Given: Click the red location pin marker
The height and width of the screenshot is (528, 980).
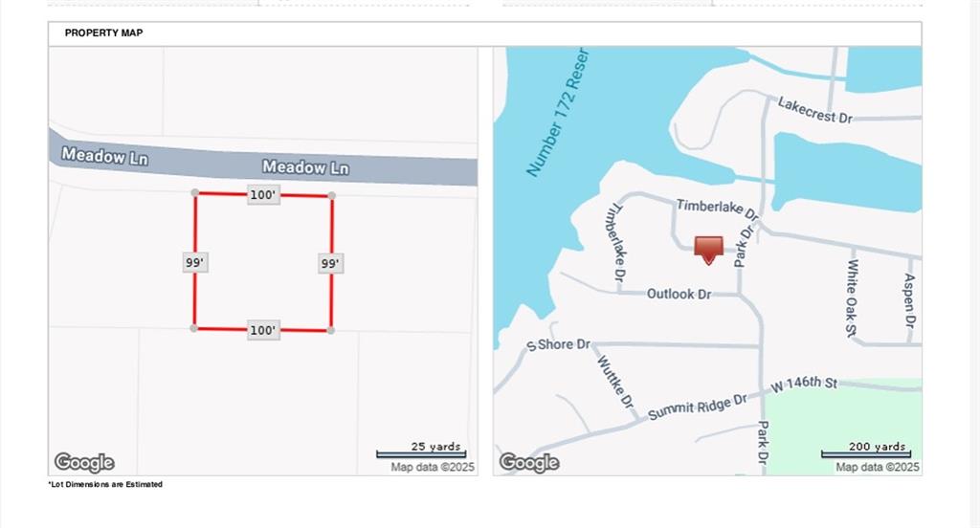Looking at the screenshot, I should click(708, 250).
